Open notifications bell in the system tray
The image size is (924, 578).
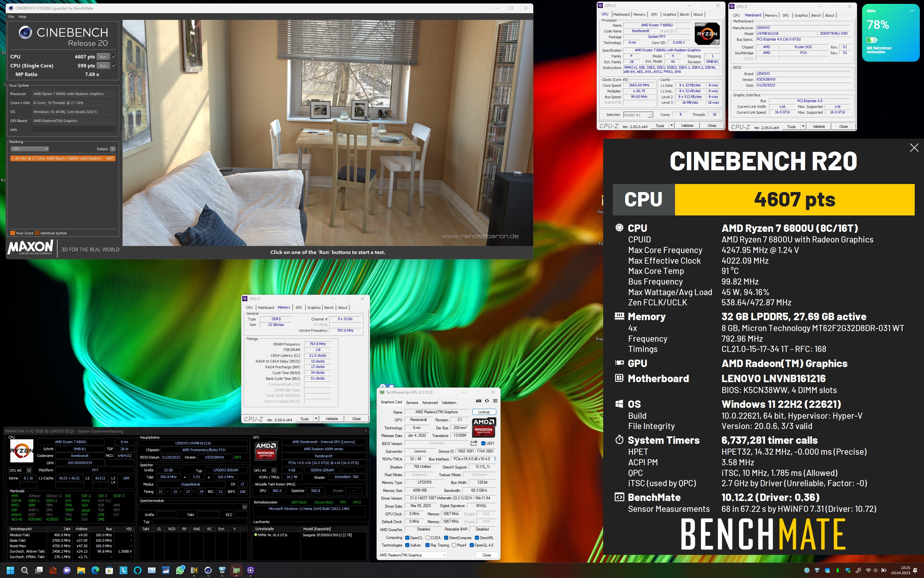[915, 570]
